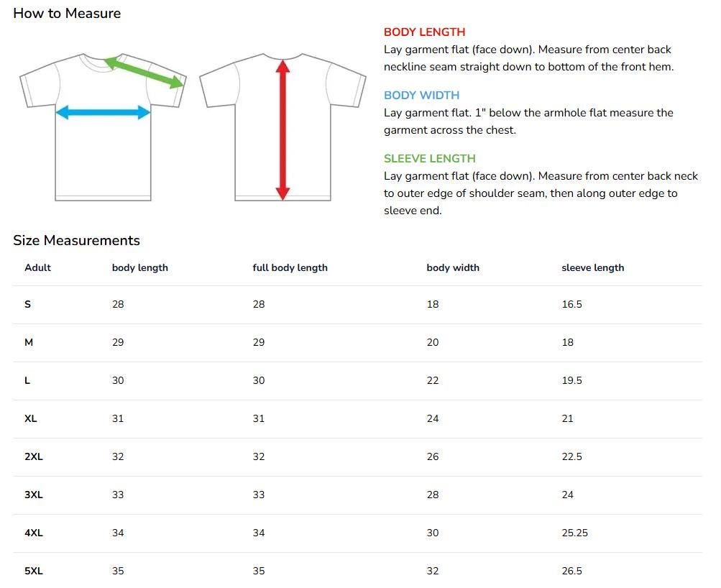Click the full body length column header
721x588 pixels.
pyautogui.click(x=290, y=268)
